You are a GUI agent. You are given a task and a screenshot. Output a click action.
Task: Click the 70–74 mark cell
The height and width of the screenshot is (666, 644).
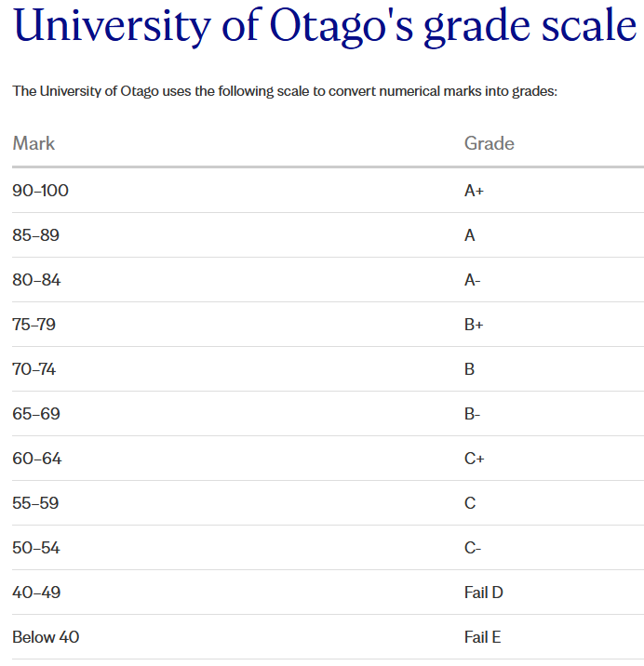coord(34,369)
